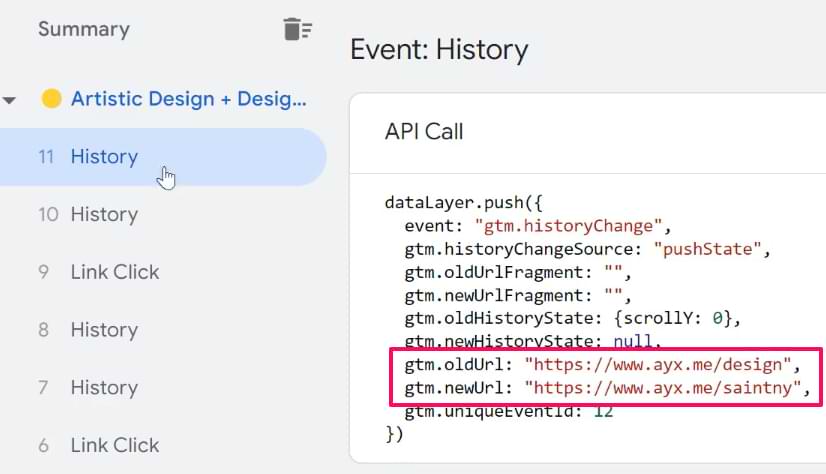Screen dimensions: 826x474
Task: Click the API Call card title
Action: (x=424, y=132)
